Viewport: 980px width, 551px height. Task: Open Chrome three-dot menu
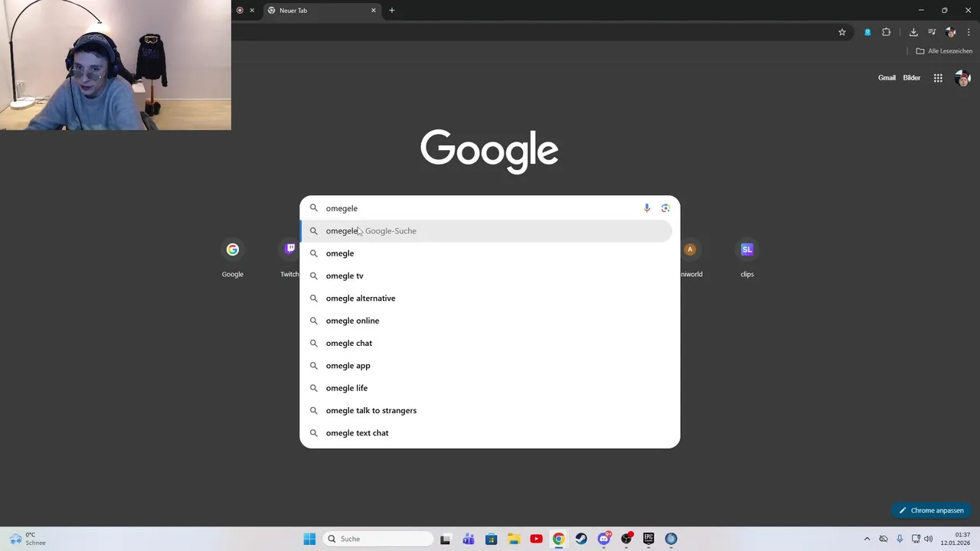pos(969,32)
